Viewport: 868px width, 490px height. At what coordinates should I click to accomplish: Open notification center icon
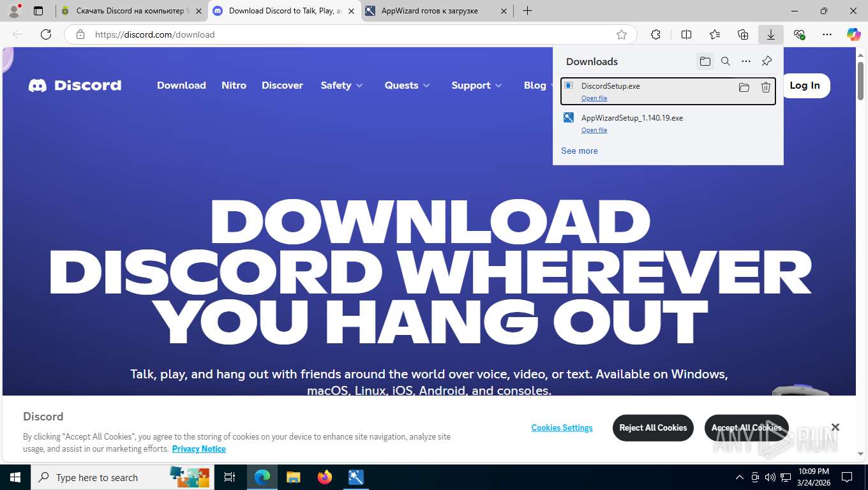(x=846, y=477)
